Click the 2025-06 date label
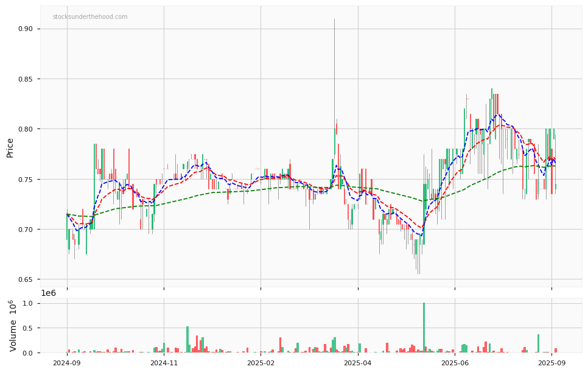 [455, 363]
